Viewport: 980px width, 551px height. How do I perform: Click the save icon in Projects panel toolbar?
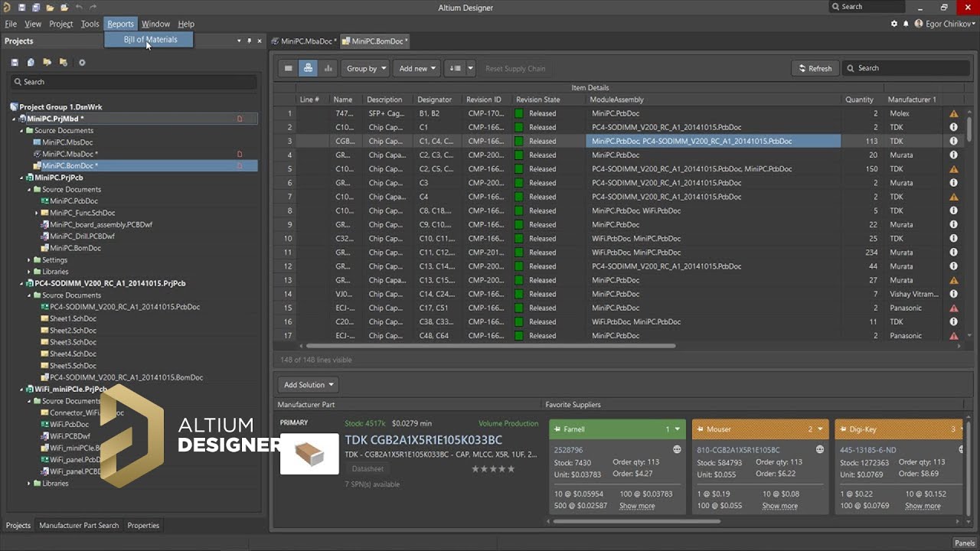(15, 63)
